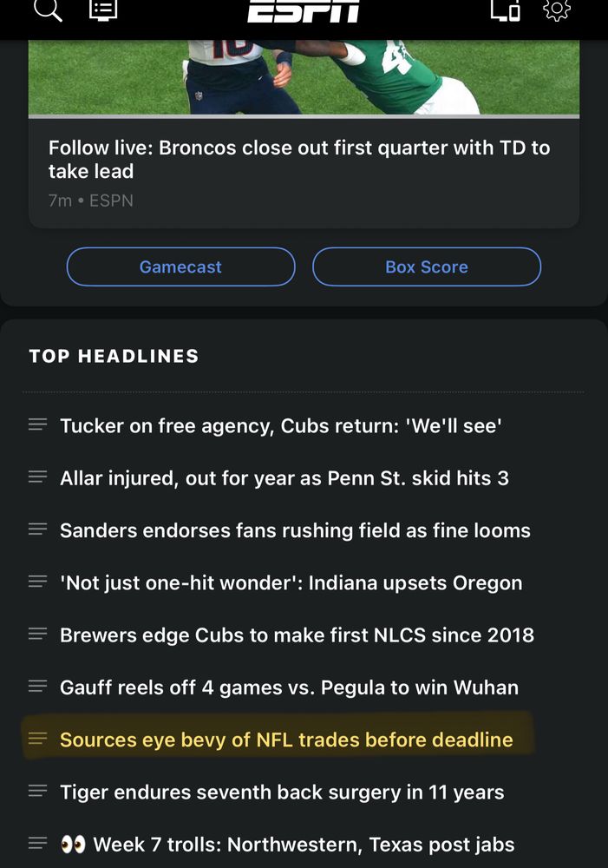
Task: Tap the watch devices icon
Action: (505, 10)
